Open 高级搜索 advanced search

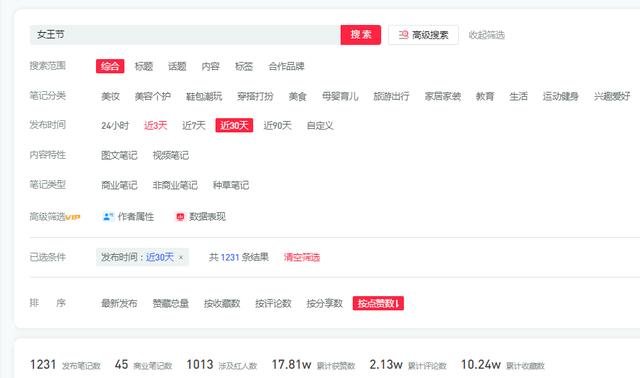pyautogui.click(x=423, y=35)
